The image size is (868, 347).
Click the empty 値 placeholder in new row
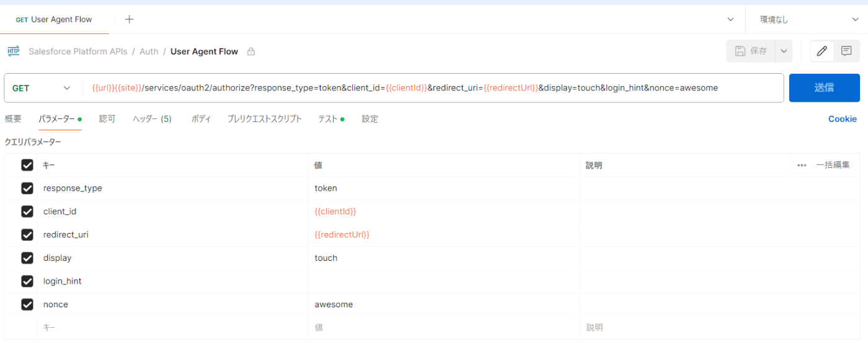[444, 328]
